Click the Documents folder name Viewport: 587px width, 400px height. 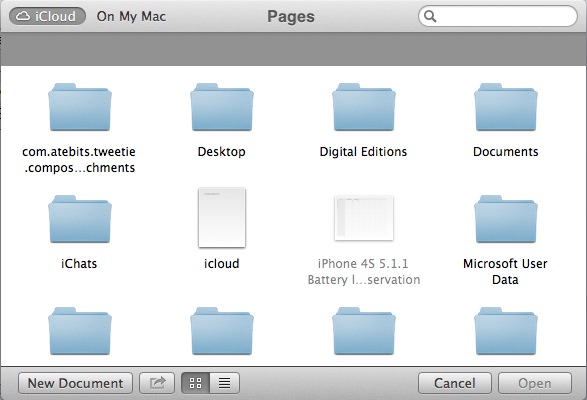click(x=506, y=152)
